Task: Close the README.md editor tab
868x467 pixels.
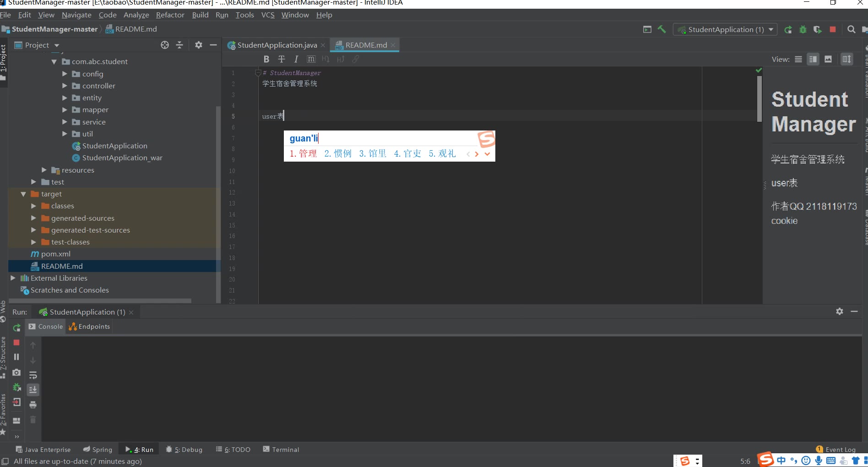Action: pos(393,45)
